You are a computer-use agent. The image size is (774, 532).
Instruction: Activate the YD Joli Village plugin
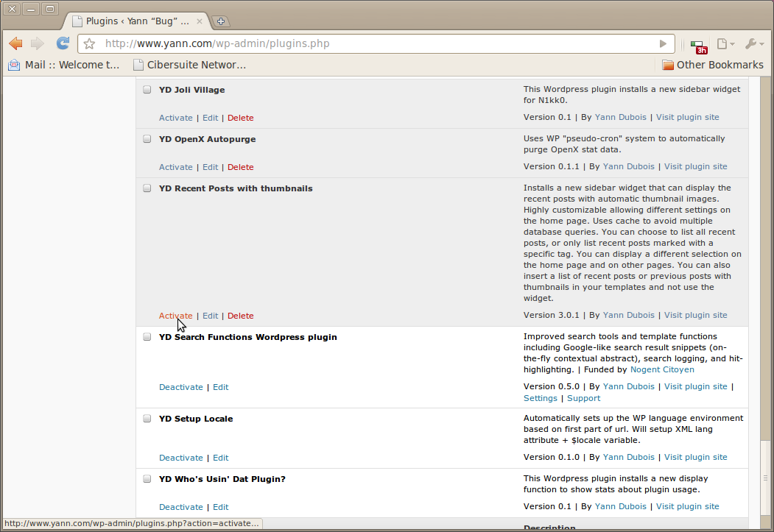[176, 118]
